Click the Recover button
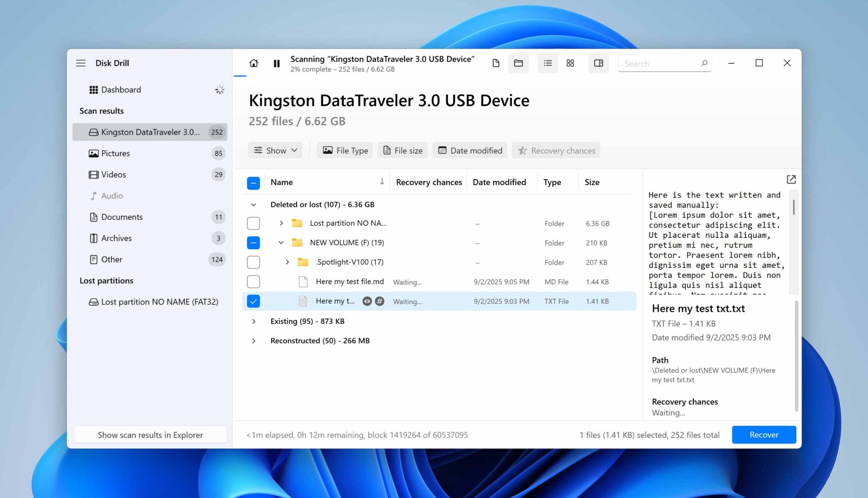The height and width of the screenshot is (498, 868). click(763, 434)
